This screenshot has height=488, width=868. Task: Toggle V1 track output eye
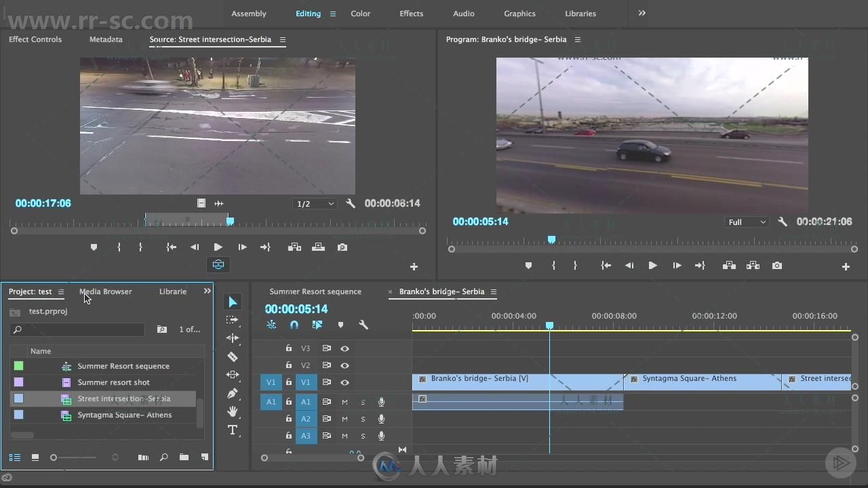344,382
